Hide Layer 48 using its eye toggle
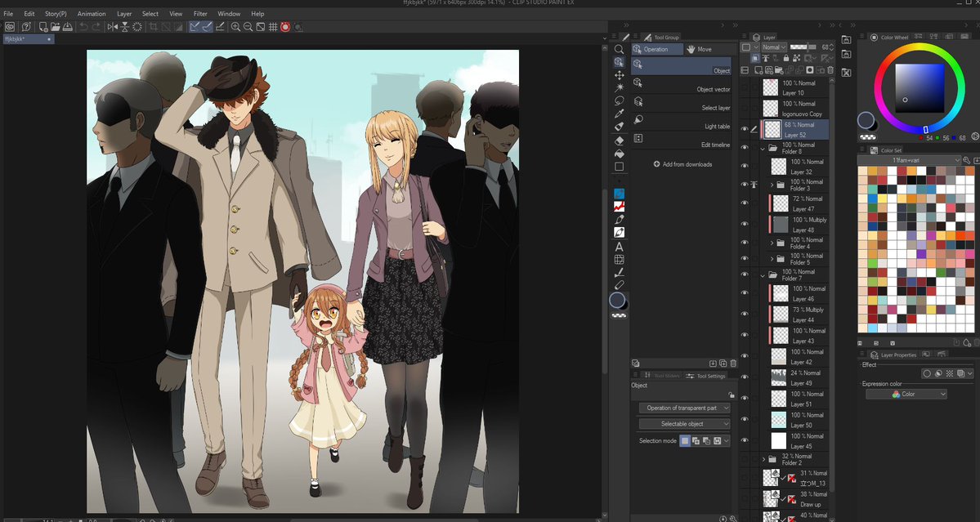The image size is (980, 522). [x=745, y=224]
